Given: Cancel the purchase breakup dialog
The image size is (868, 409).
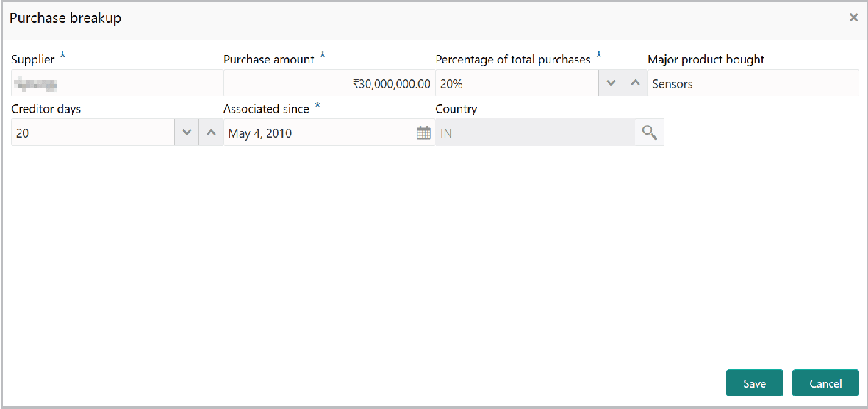Looking at the screenshot, I should point(825,383).
